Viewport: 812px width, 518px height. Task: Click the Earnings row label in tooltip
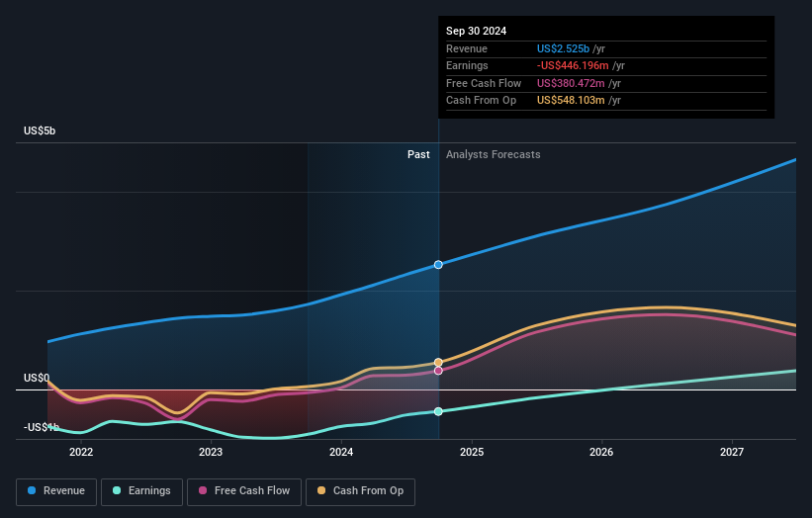pos(467,65)
